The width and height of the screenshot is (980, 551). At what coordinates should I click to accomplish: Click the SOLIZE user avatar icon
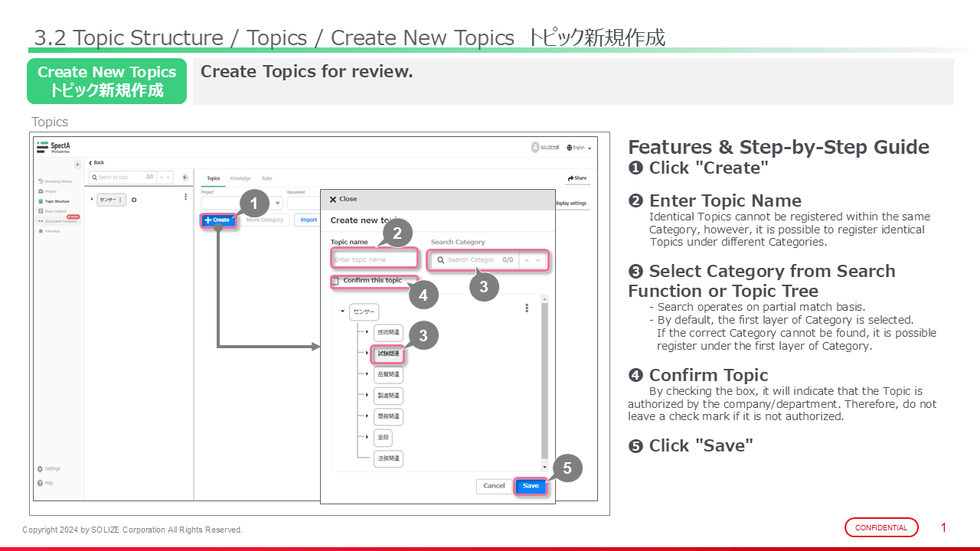534,147
